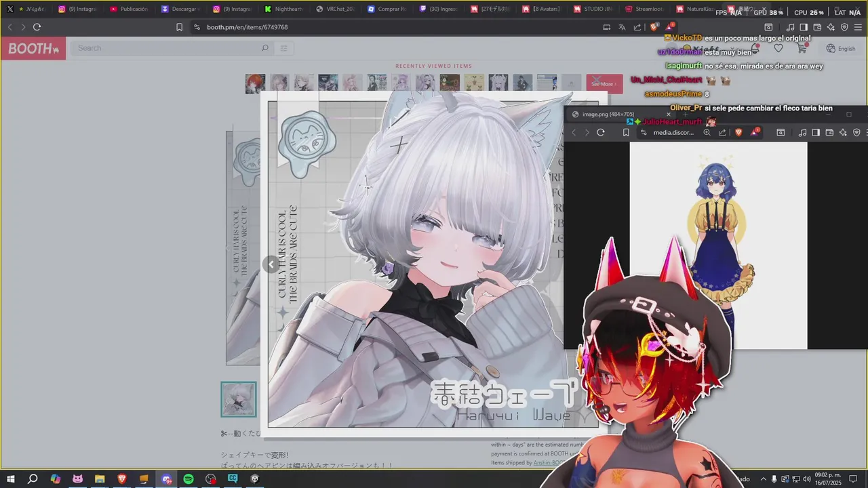This screenshot has width=868, height=488.
Task: Open Brave Wallet icon in main toolbar
Action: (817, 27)
